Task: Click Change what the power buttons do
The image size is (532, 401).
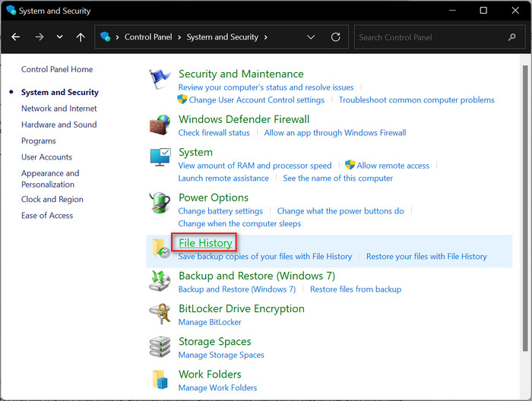Action: click(340, 211)
